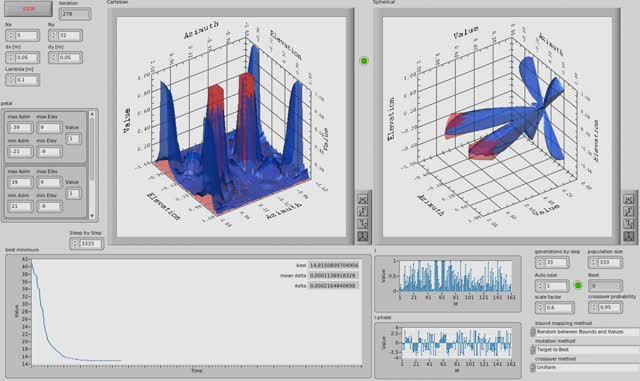640x381 pixels.
Task: Click the dx [m] value field
Action: [27, 57]
